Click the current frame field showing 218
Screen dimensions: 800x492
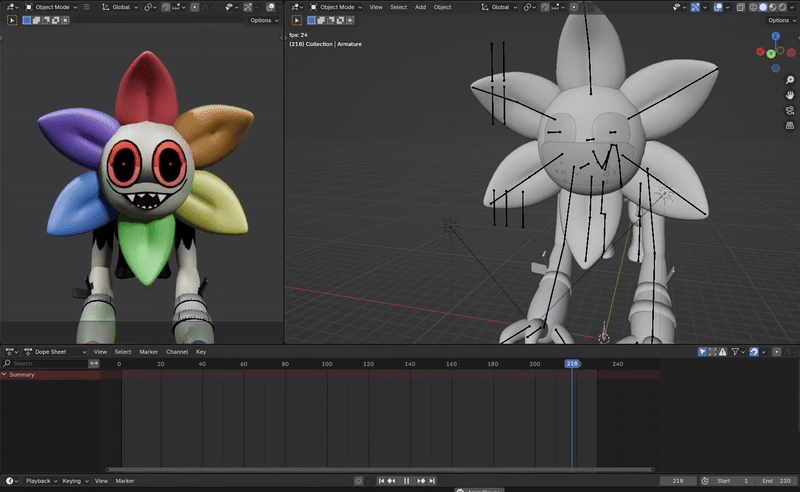click(678, 481)
